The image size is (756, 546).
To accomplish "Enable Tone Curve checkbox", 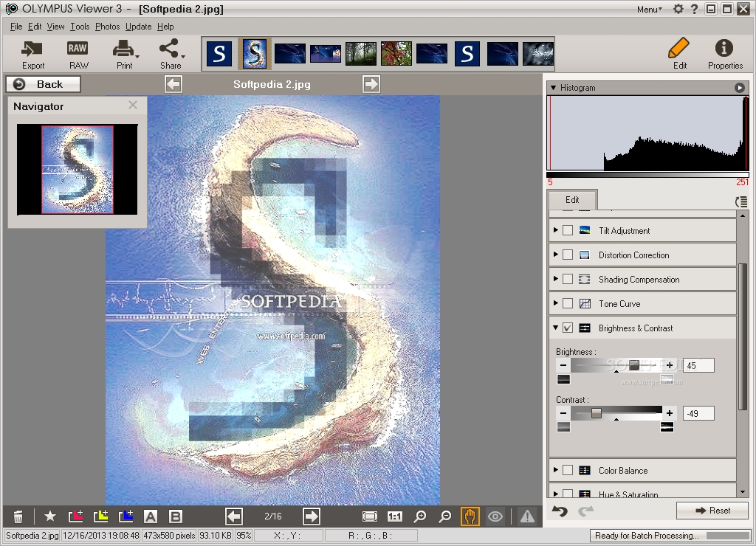I will 568,303.
